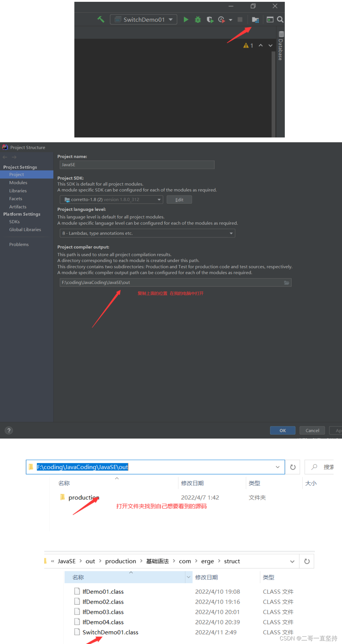Click the Explorer address bar path
The width and height of the screenshot is (342, 644).
tap(82, 467)
